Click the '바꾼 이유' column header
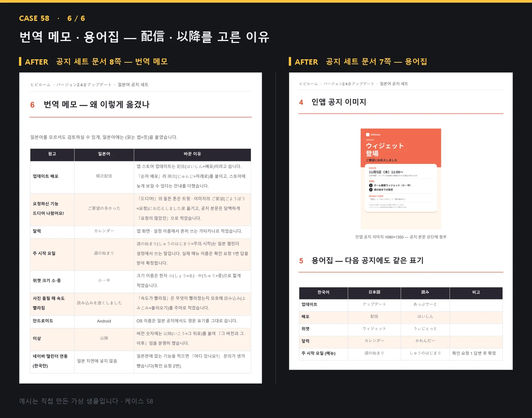 click(192, 154)
